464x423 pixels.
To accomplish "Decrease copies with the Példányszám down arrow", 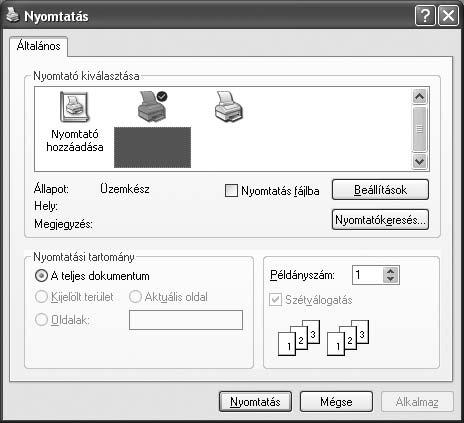I will point(391,279).
